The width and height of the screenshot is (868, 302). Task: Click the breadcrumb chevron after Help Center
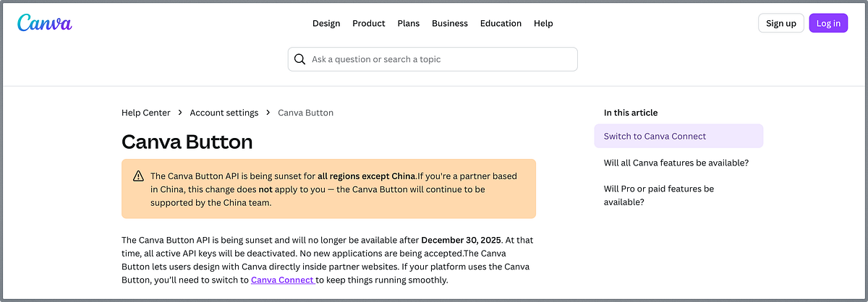(x=180, y=113)
